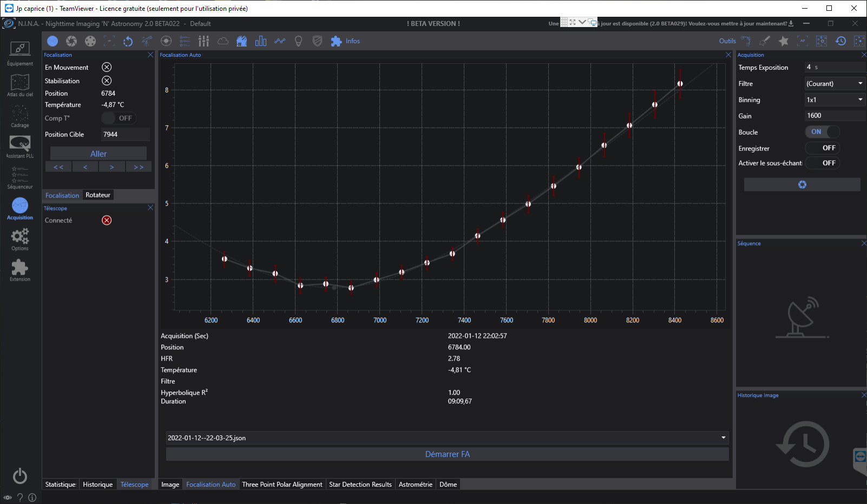Viewport: 867px width, 504px height.
Task: Open the Binning 1x1 dropdown
Action: (835, 100)
